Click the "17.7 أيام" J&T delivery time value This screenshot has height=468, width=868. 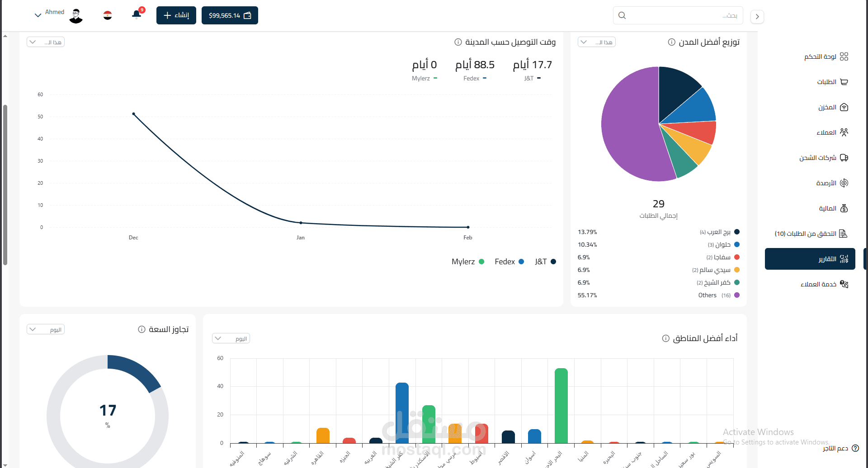tap(532, 65)
